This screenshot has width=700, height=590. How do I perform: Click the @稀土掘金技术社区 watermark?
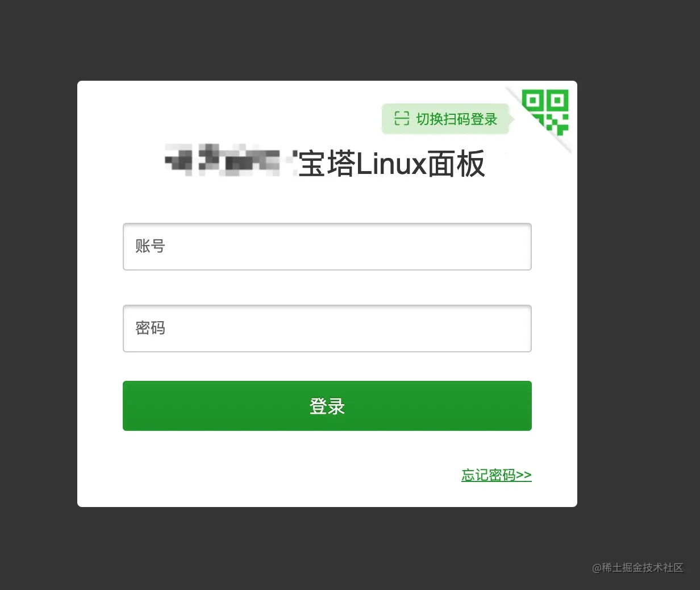(x=637, y=567)
